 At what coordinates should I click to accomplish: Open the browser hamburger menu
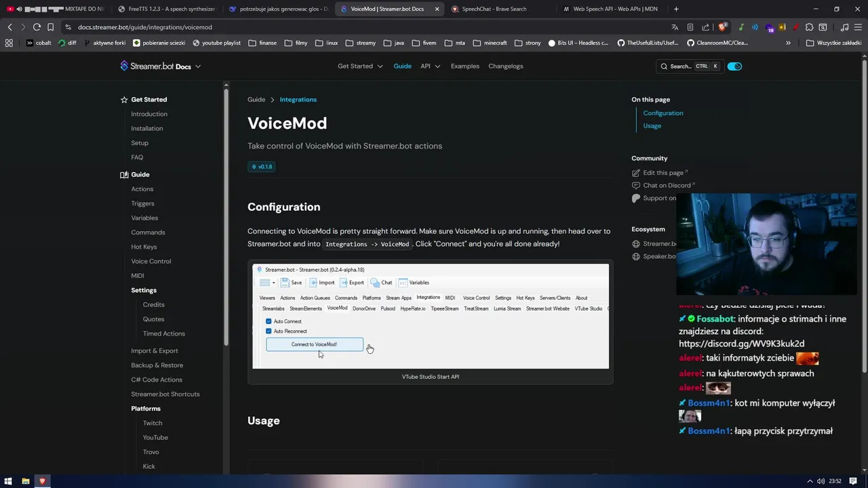click(x=858, y=27)
